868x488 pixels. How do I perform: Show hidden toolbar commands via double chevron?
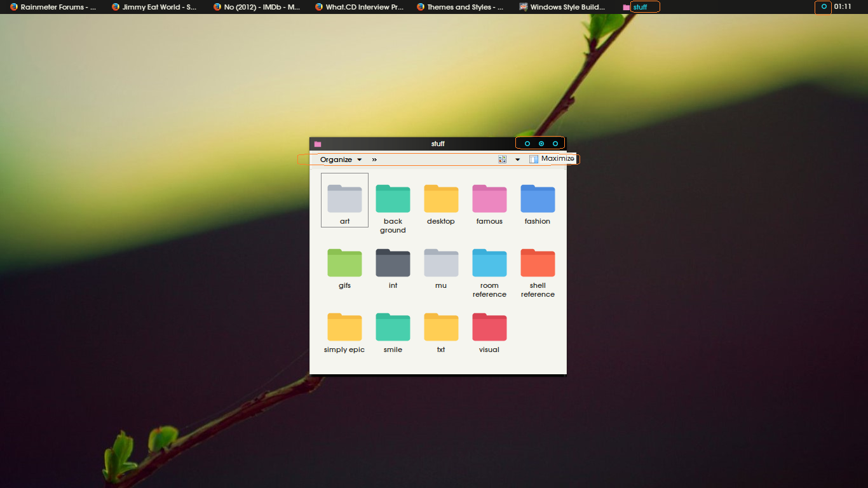374,159
